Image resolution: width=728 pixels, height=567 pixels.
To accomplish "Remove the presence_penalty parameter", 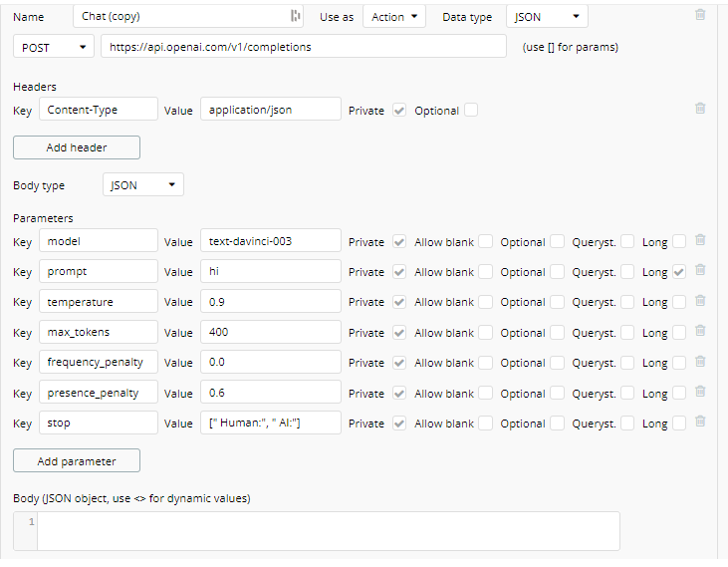I will click(700, 393).
